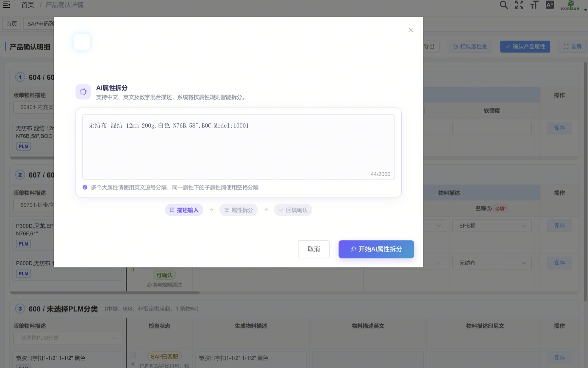The image size is (588, 368).
Task: Click the 首页 breadcrumb link
Action: [28, 5]
